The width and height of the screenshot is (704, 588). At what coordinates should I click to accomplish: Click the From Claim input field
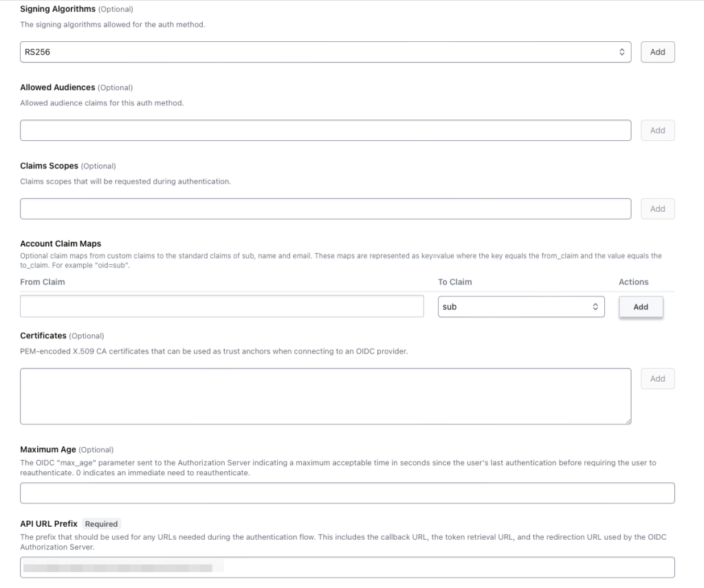(x=220, y=306)
